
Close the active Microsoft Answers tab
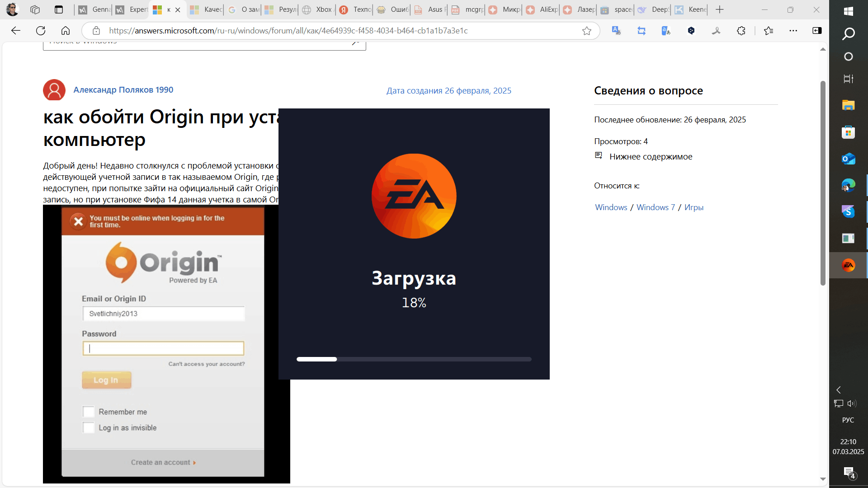[178, 9]
